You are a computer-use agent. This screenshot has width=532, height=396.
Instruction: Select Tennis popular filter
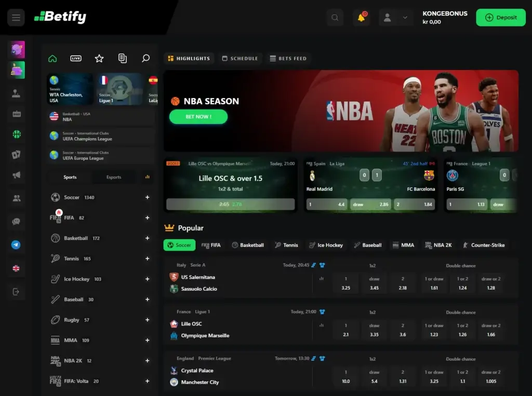pyautogui.click(x=286, y=245)
